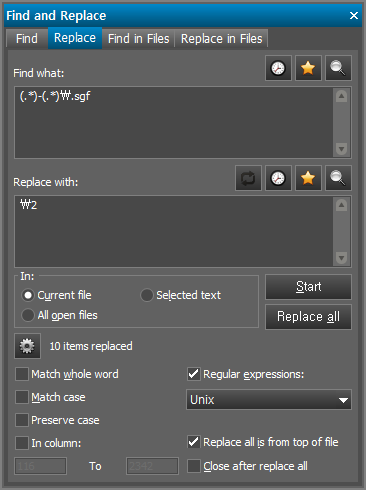Screen dimensions: 366x490
Task: Click into the Replace with text field
Action: pyautogui.click(x=173, y=231)
